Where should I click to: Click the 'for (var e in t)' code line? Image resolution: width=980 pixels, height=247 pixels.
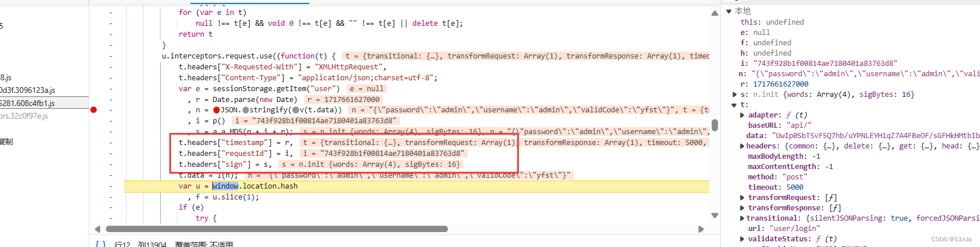click(212, 13)
